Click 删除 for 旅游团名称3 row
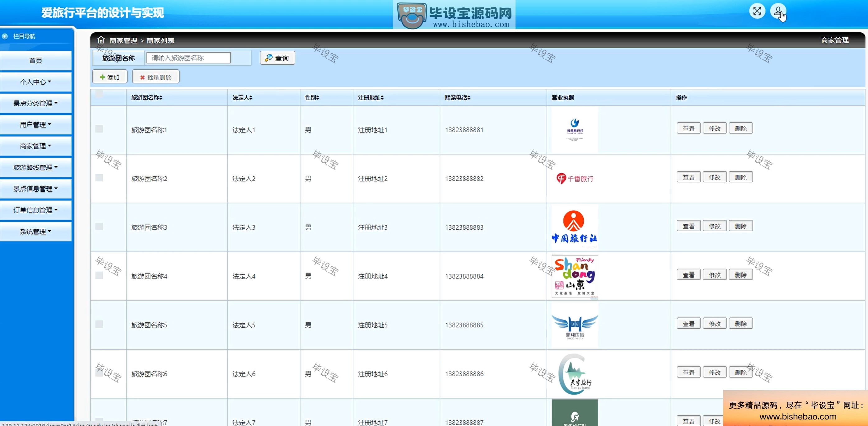 point(741,226)
